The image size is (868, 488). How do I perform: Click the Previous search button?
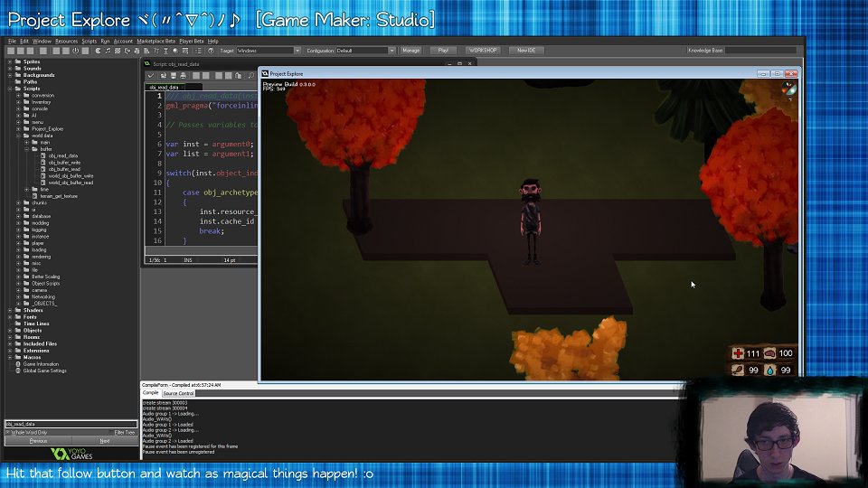click(38, 441)
